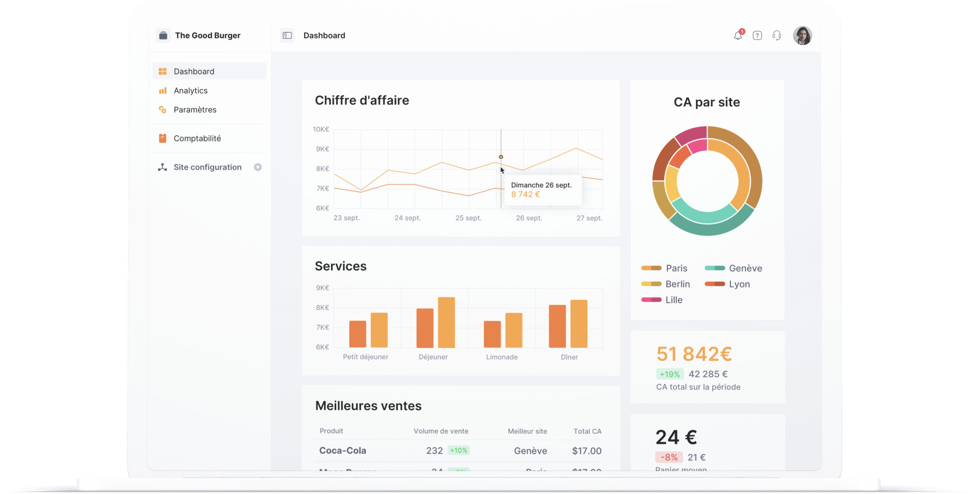Toggle the Paris legend entry
The height and width of the screenshot is (494, 980).
pos(676,268)
